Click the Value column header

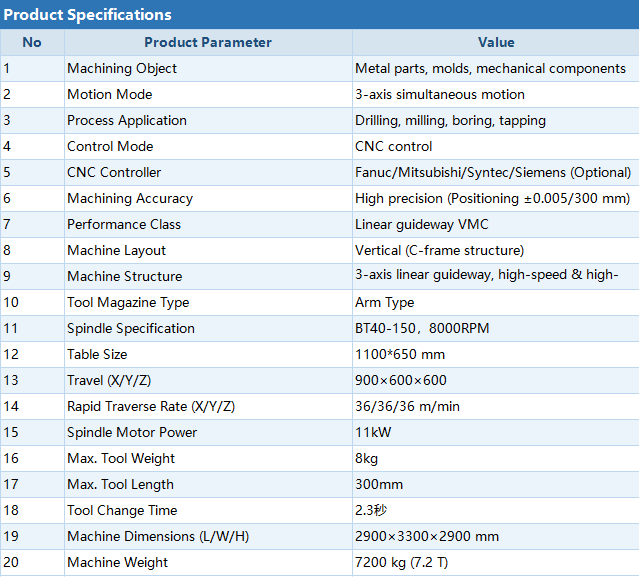click(496, 42)
